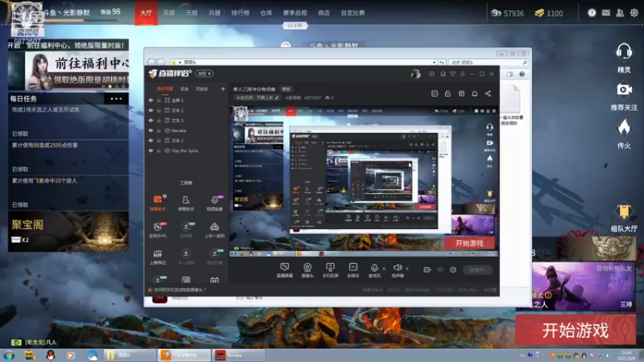This screenshot has height=362, width=644.
Task: Open the game friends icon in top bar
Action: [620, 13]
